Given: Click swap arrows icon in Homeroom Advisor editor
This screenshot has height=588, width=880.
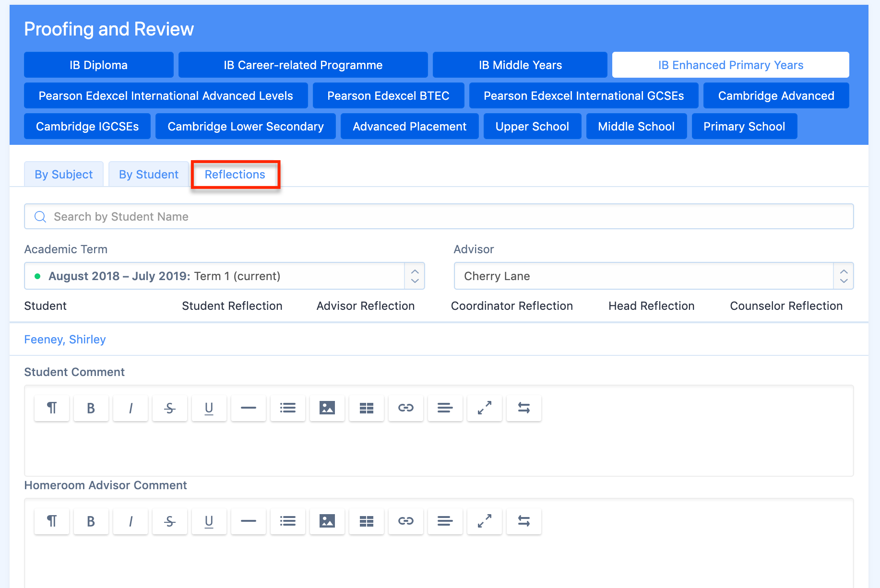Looking at the screenshot, I should (524, 521).
